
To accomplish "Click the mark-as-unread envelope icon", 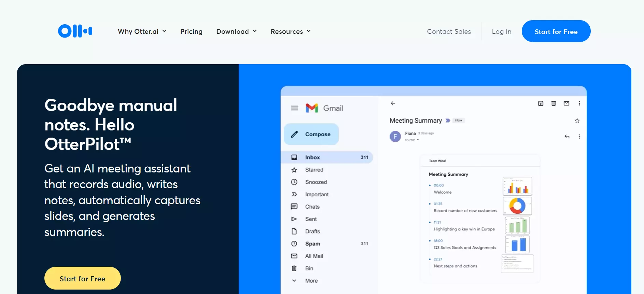I will click(x=566, y=103).
